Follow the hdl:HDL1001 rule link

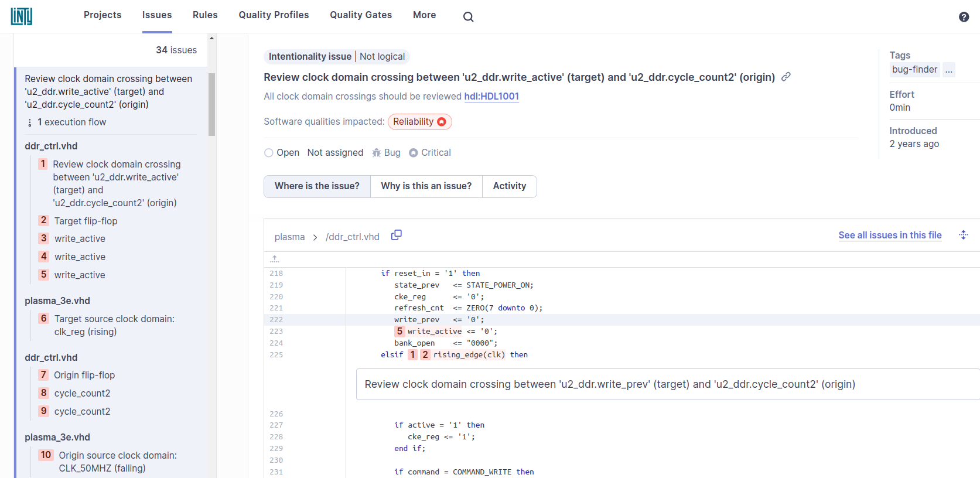point(491,97)
